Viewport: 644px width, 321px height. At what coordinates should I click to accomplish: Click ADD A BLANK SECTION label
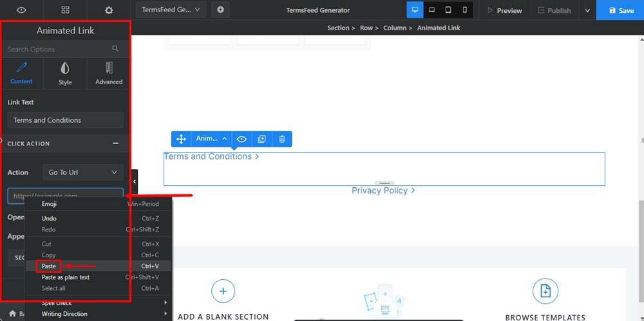(x=223, y=316)
